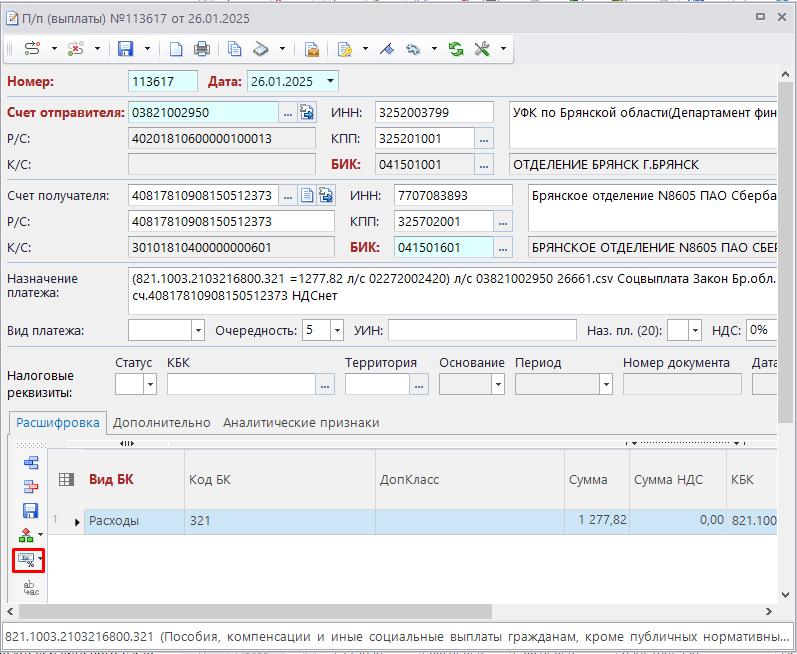797x654 pixels.
Task: Open the Вид платежа dropdown
Action: 196,330
